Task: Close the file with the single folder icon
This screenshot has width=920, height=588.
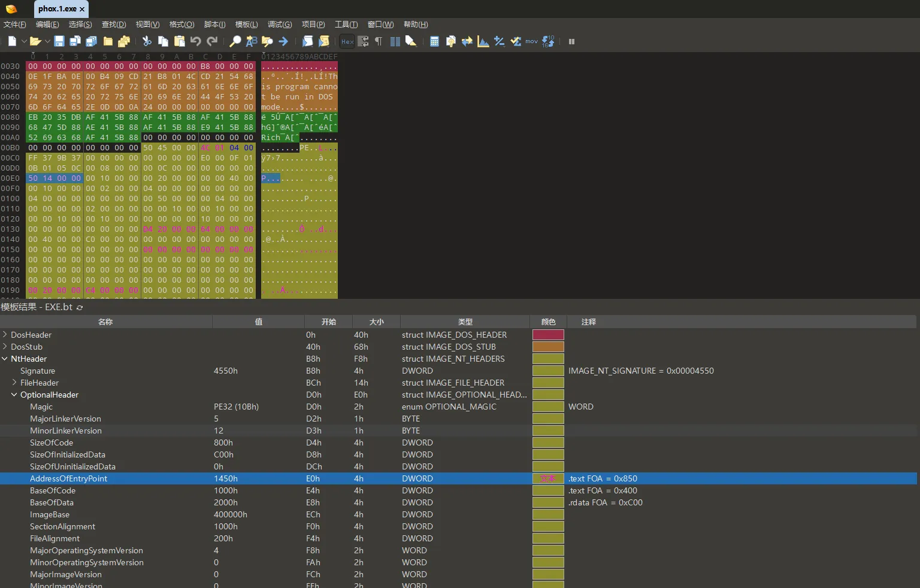Action: tap(108, 41)
